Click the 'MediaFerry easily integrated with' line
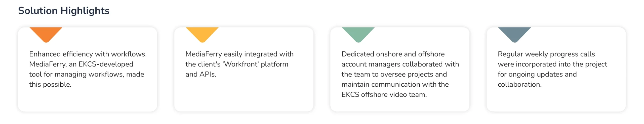This screenshot has width=644, height=124. [x=239, y=54]
